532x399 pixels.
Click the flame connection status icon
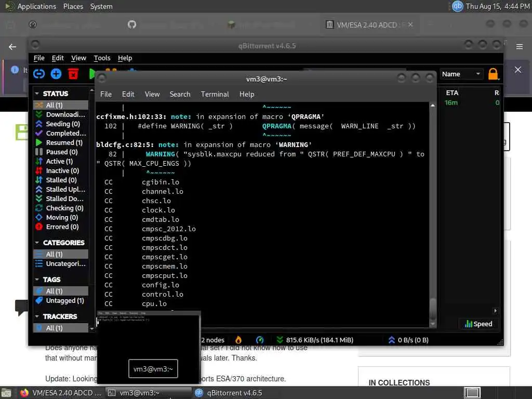pyautogui.click(x=238, y=340)
